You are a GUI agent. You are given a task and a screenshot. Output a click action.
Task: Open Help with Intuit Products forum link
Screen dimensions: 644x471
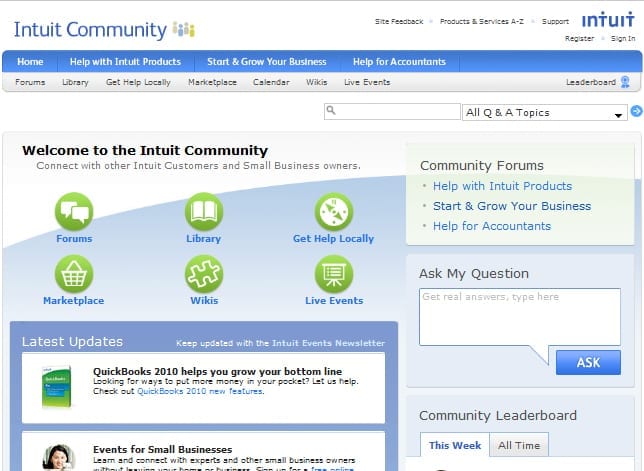click(502, 186)
